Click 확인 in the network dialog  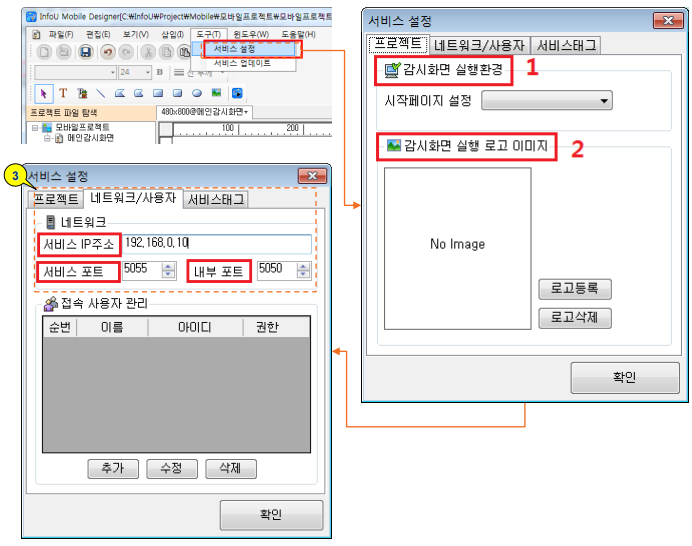point(271,515)
